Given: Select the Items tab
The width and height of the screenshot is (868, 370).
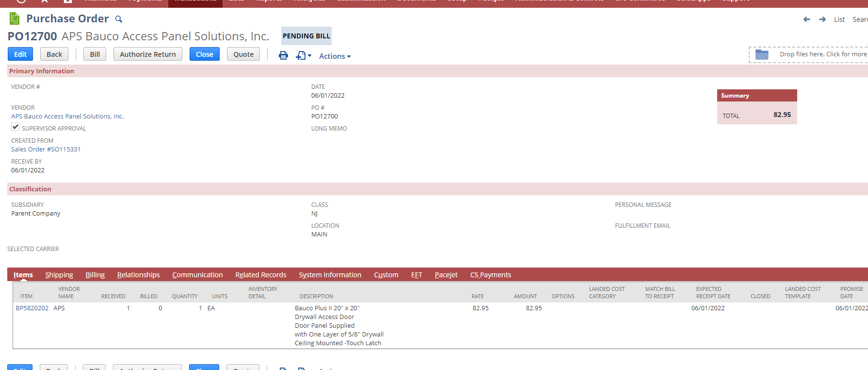Looking at the screenshot, I should pos(23,275).
